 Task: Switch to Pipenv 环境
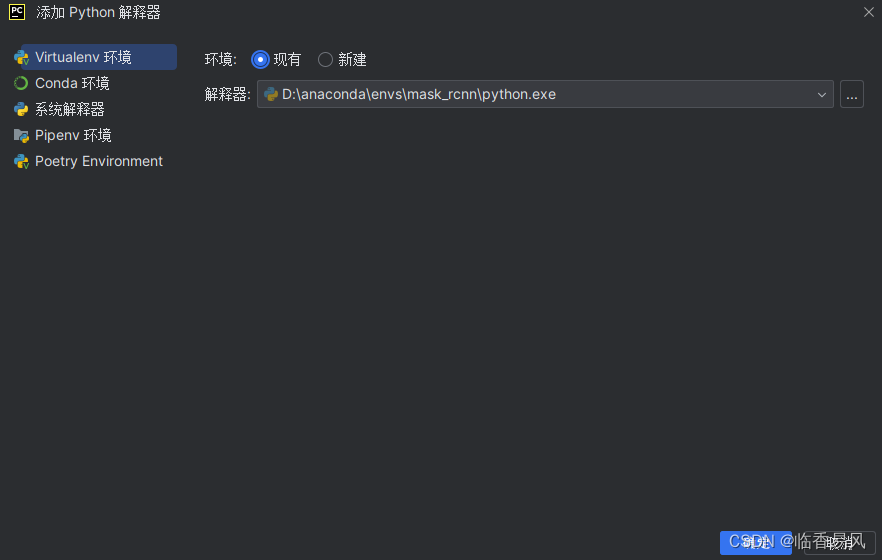[73, 135]
